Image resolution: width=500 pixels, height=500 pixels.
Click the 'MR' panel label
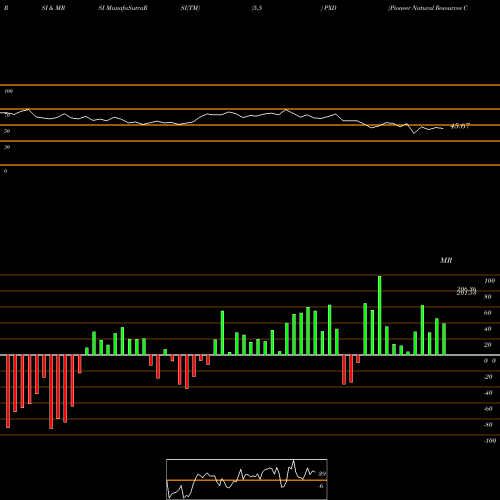click(x=446, y=260)
